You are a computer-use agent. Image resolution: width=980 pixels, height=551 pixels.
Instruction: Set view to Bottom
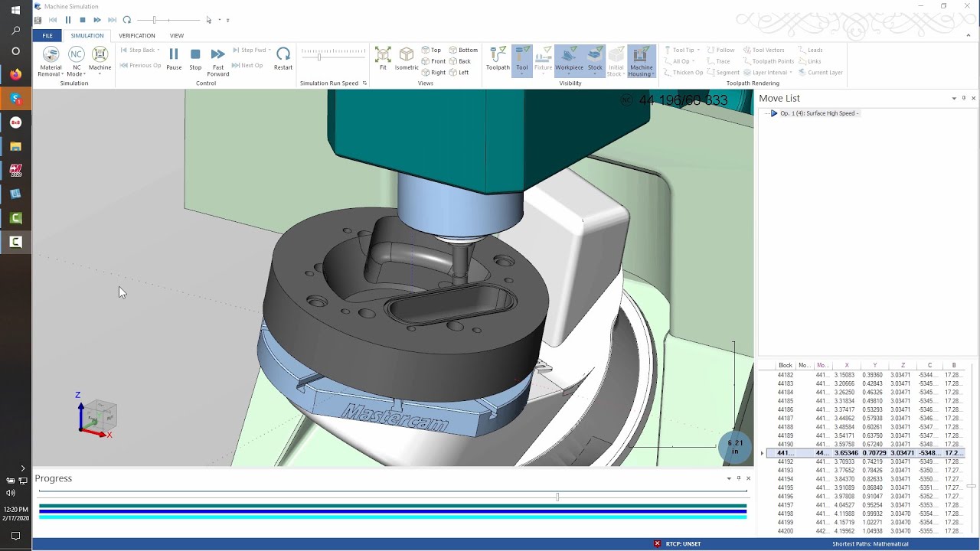point(463,50)
